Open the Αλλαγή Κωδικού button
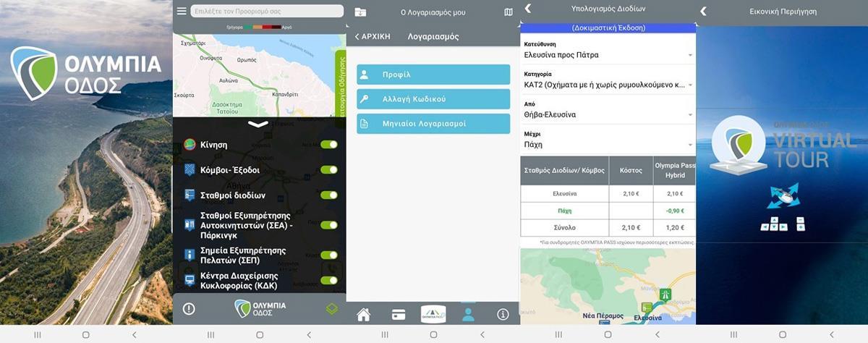 [433, 99]
